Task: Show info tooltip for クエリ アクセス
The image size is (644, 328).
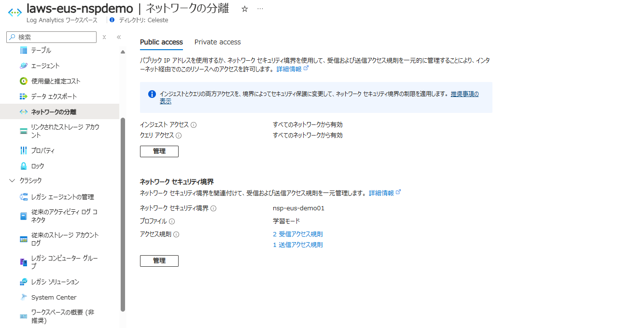Action: point(179,136)
